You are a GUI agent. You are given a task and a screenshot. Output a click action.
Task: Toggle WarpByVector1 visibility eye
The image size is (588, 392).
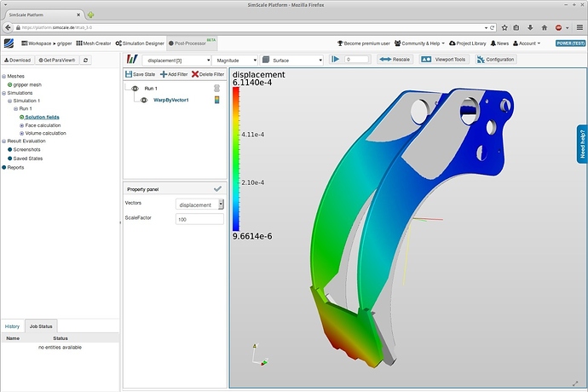[144, 101]
